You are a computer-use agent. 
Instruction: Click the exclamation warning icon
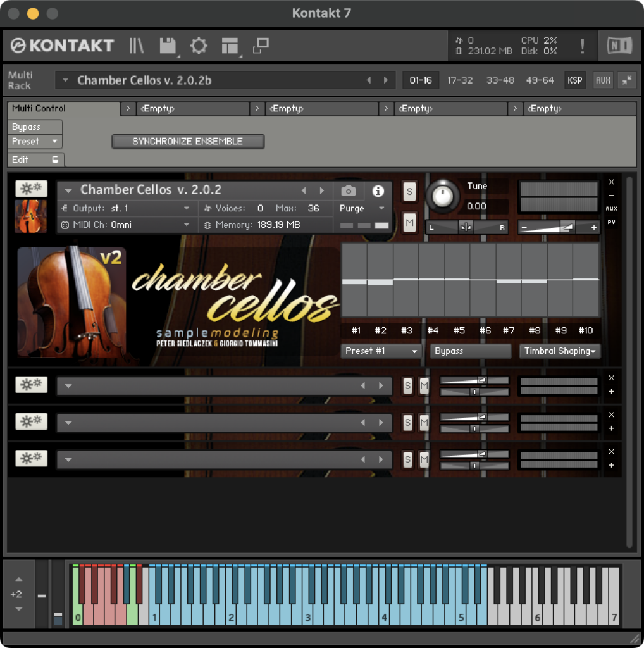582,46
